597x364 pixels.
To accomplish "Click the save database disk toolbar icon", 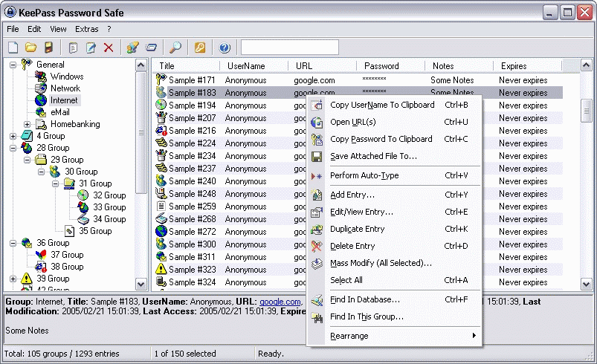I will (x=48, y=48).
